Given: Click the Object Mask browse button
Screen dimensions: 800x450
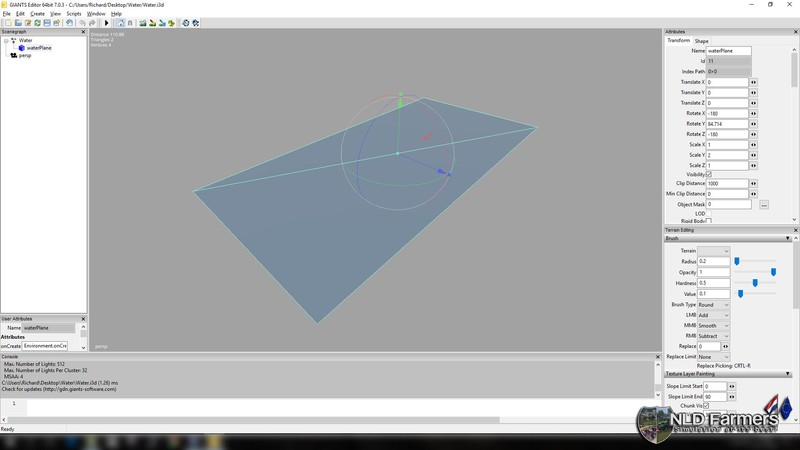Looking at the screenshot, I should [764, 205].
